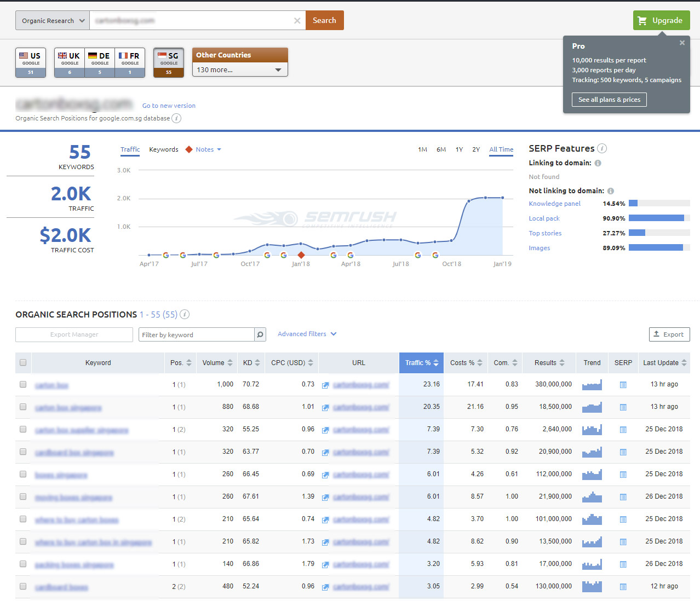Open info icon after Organic Search Positions count
The image size is (700, 601).
[185, 314]
